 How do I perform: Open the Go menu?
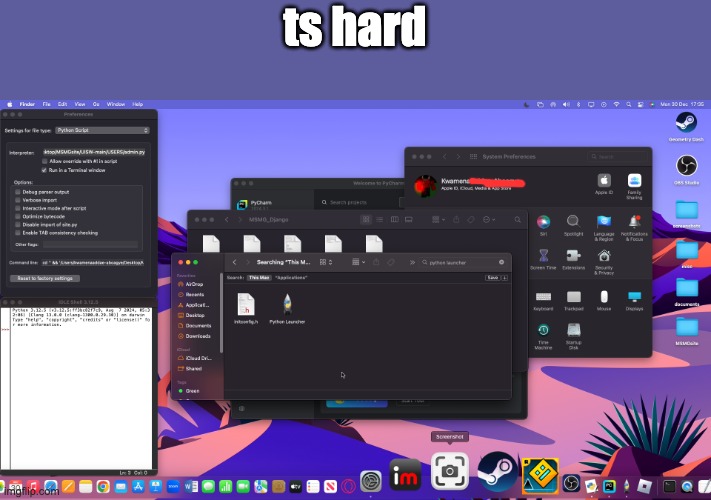pos(96,104)
